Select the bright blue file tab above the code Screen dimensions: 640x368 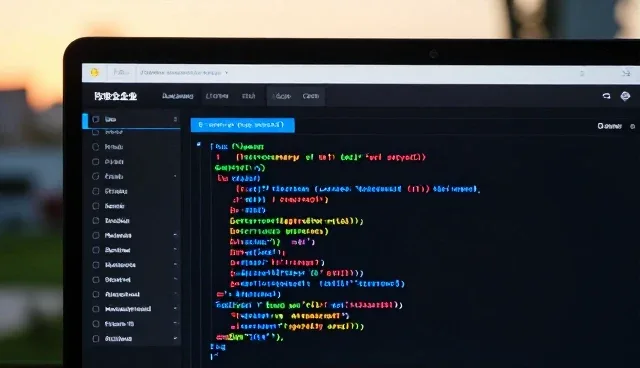242,125
